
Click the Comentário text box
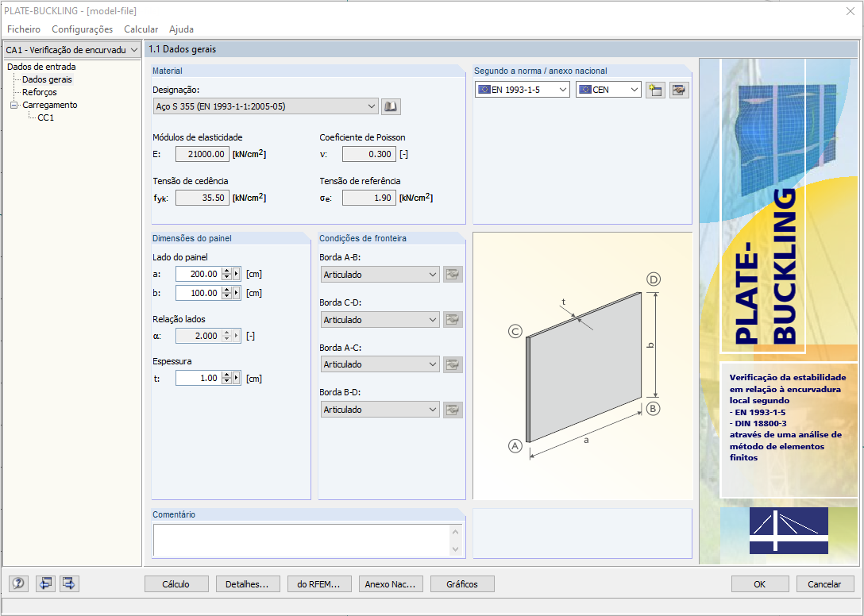[302, 540]
